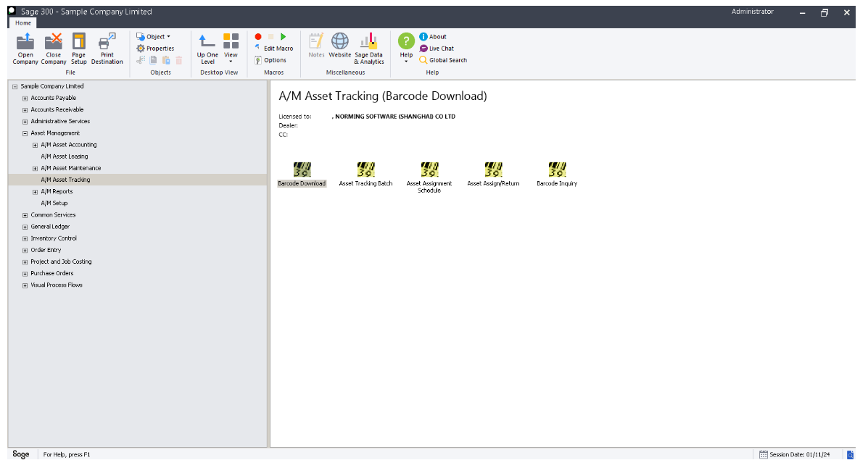The height and width of the screenshot is (468, 868).
Task: Click the blue document icon in status bar
Action: [851, 454]
